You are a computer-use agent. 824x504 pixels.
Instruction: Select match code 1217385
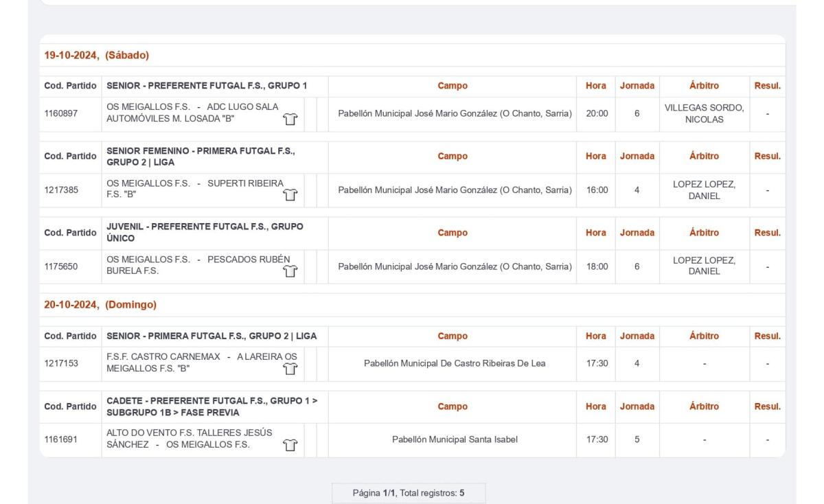click(x=61, y=190)
